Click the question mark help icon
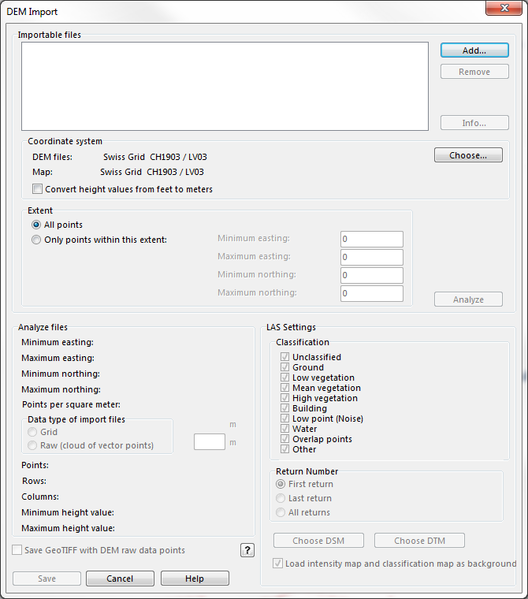Image resolution: width=528 pixels, height=599 pixels. tap(247, 550)
